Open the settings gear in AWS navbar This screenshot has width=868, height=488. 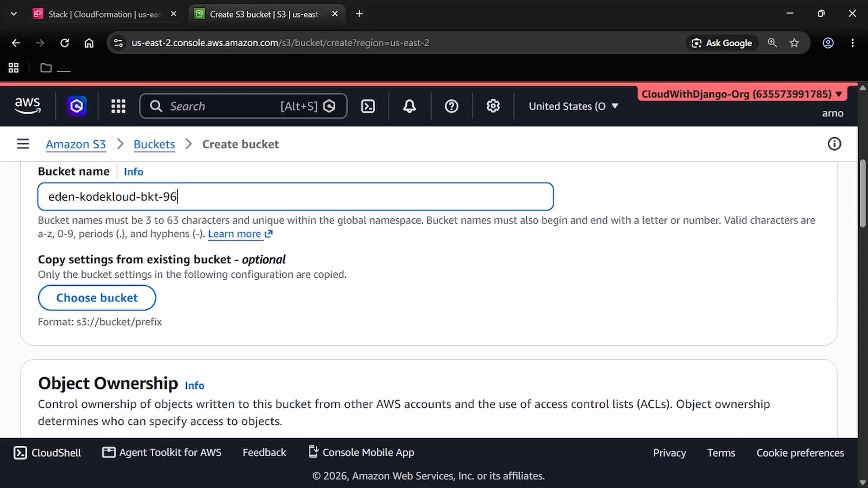click(493, 106)
